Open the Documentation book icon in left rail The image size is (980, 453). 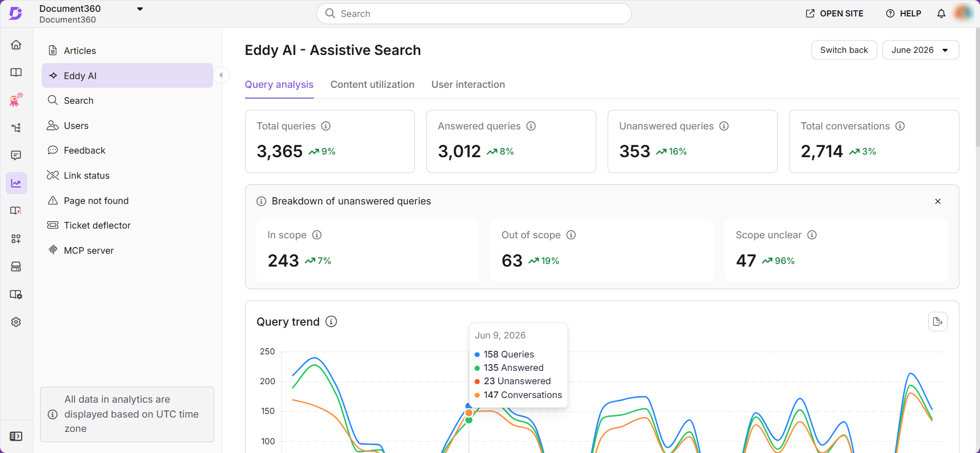(16, 72)
